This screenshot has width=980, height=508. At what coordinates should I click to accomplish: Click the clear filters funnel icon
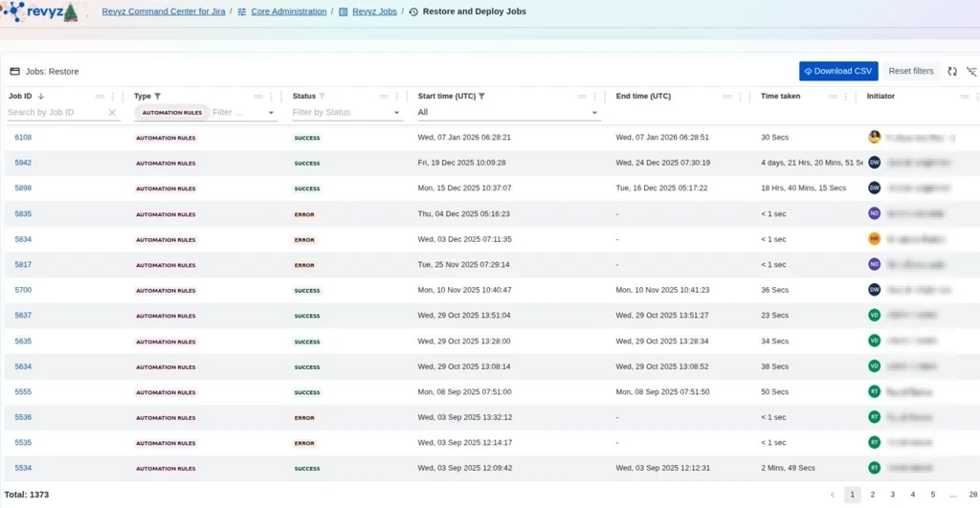(x=971, y=72)
